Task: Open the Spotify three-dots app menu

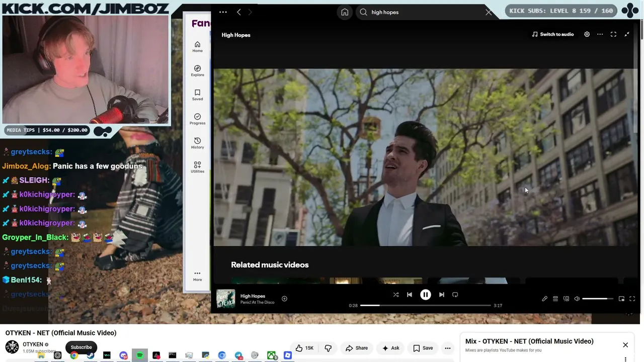Action: point(223,12)
